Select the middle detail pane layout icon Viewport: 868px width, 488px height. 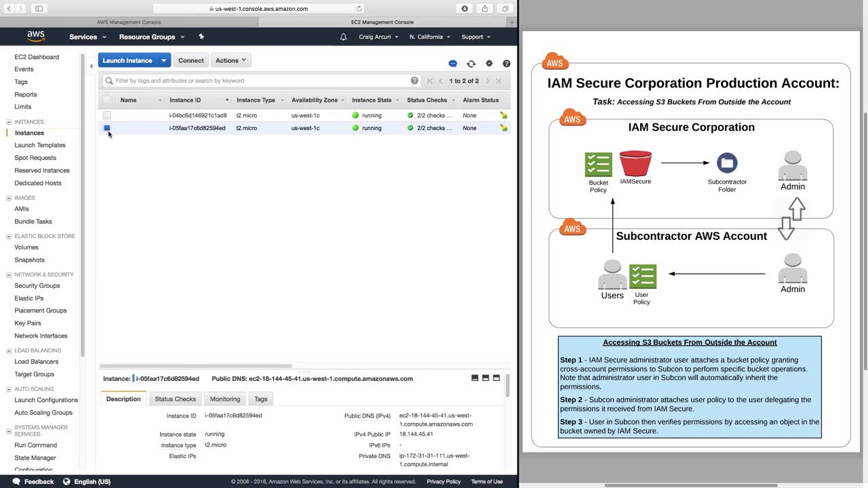[x=486, y=378]
